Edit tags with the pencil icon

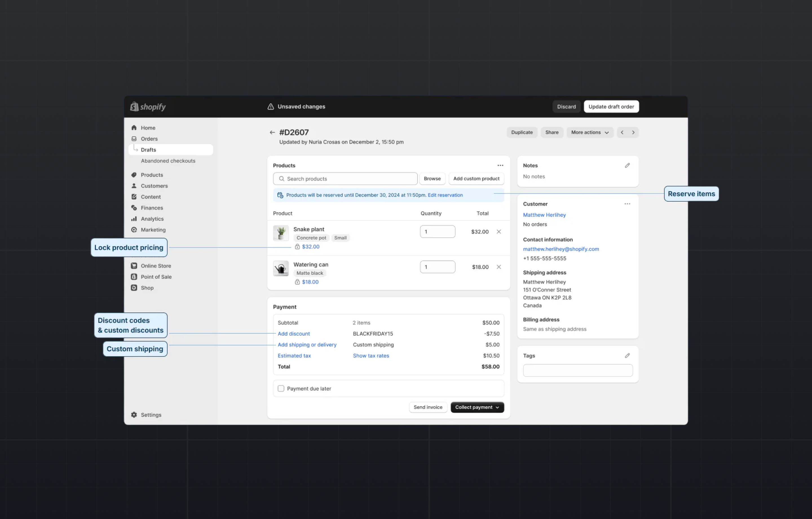(627, 355)
